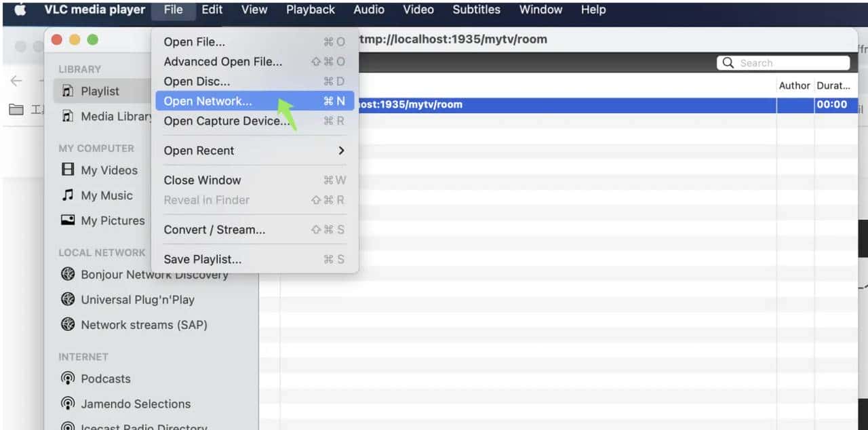
Task: Open the View menu
Action: 254,9
